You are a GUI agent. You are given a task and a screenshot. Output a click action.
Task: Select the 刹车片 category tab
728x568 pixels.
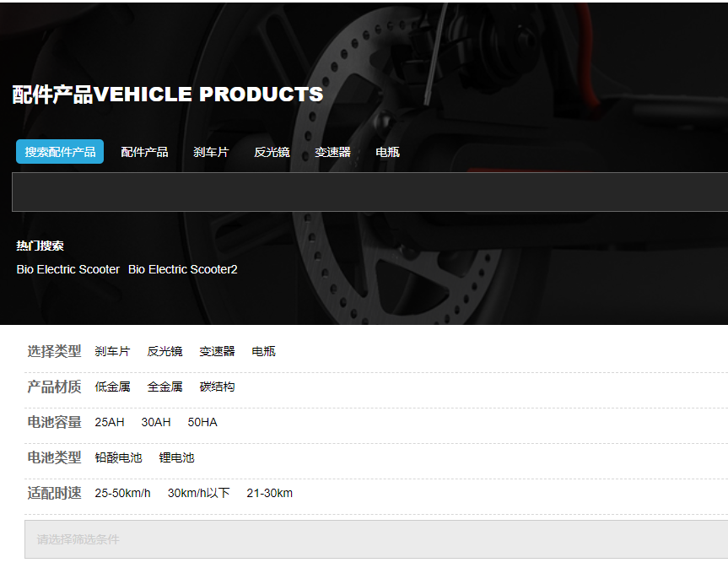click(x=211, y=152)
